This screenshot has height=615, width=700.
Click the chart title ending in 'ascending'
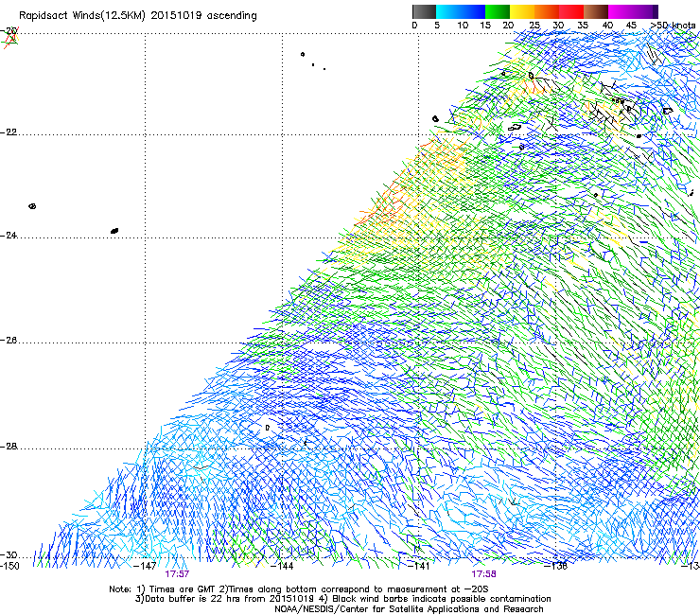138,16
